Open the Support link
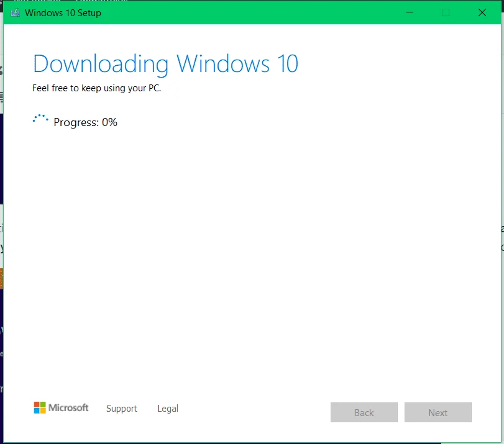 [x=122, y=409]
